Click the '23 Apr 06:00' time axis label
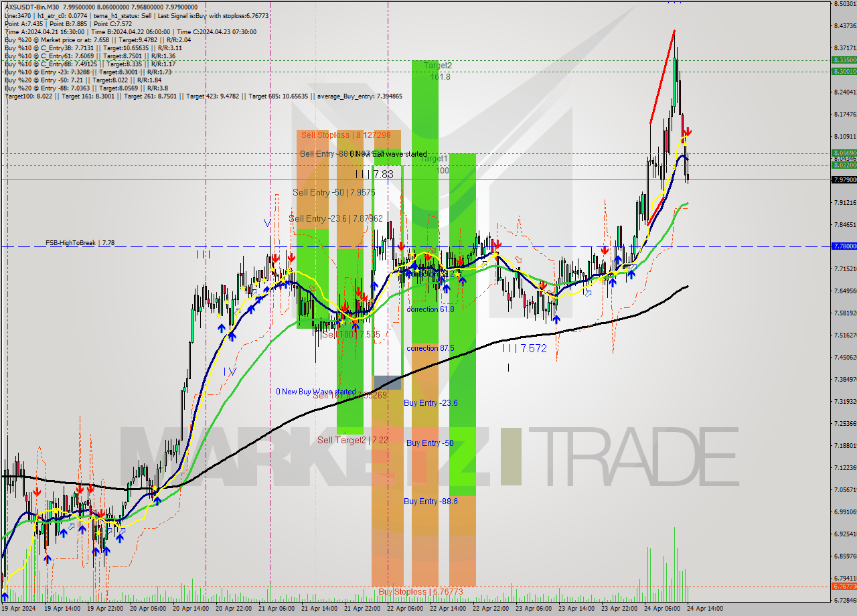This screenshot has width=857, height=616. pyautogui.click(x=533, y=609)
